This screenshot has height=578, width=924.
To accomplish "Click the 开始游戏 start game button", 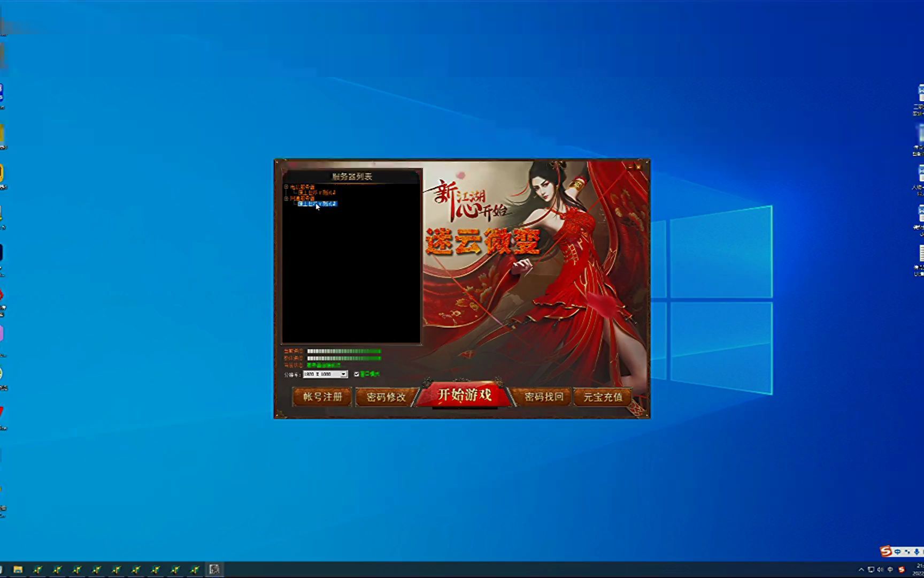I will tap(464, 396).
